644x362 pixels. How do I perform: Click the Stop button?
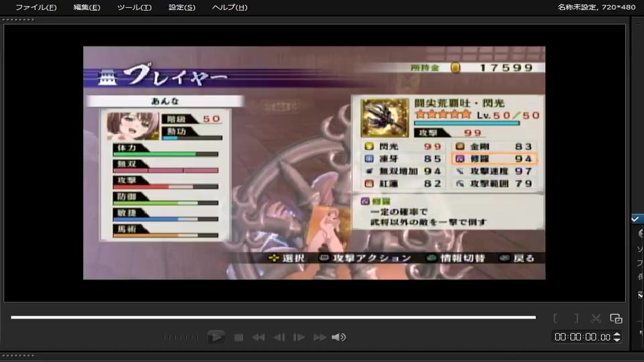[239, 337]
